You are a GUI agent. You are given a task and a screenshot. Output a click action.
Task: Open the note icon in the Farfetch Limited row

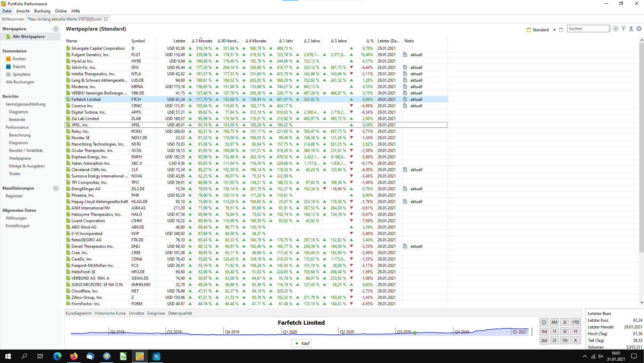pos(405,99)
